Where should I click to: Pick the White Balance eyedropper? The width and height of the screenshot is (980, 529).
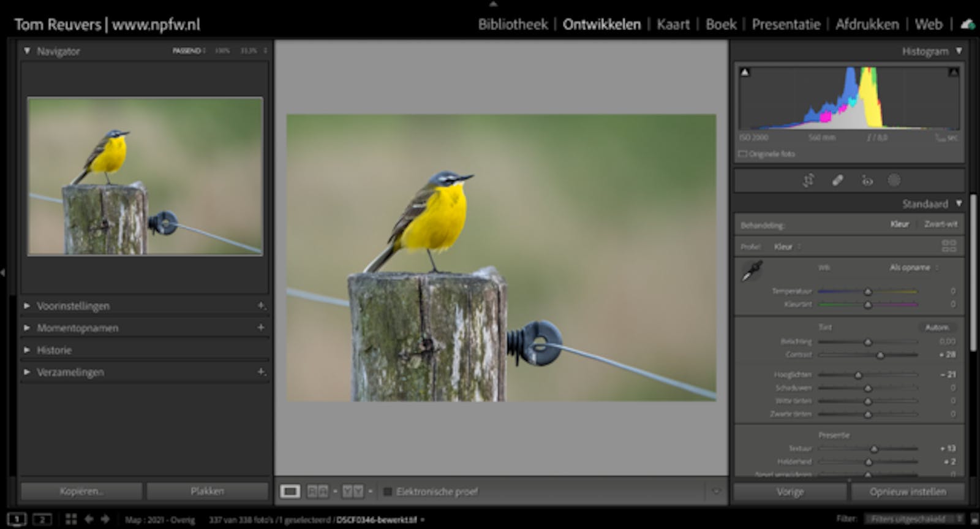[752, 271]
